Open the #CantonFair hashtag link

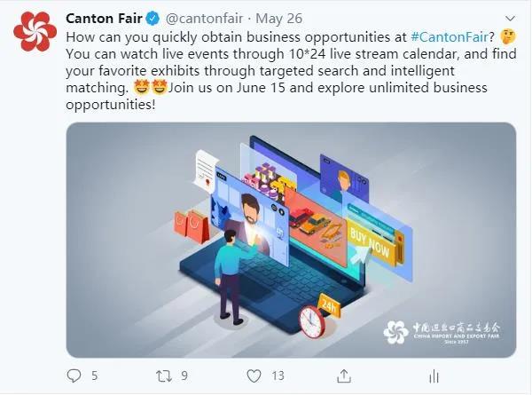[x=450, y=36]
